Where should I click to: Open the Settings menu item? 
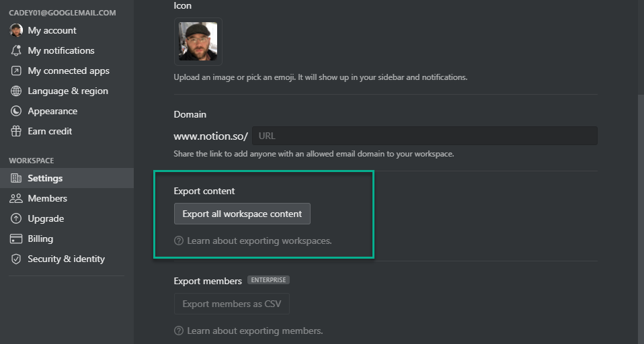tap(45, 178)
